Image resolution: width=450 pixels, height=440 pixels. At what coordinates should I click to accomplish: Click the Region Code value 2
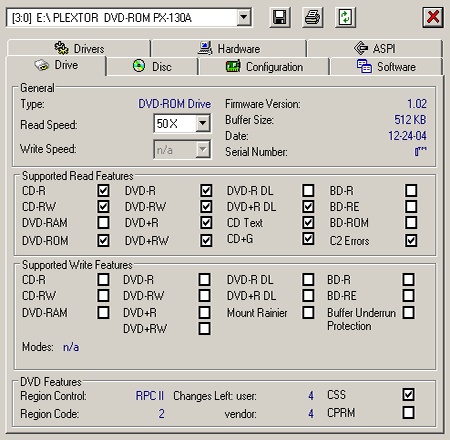161,414
